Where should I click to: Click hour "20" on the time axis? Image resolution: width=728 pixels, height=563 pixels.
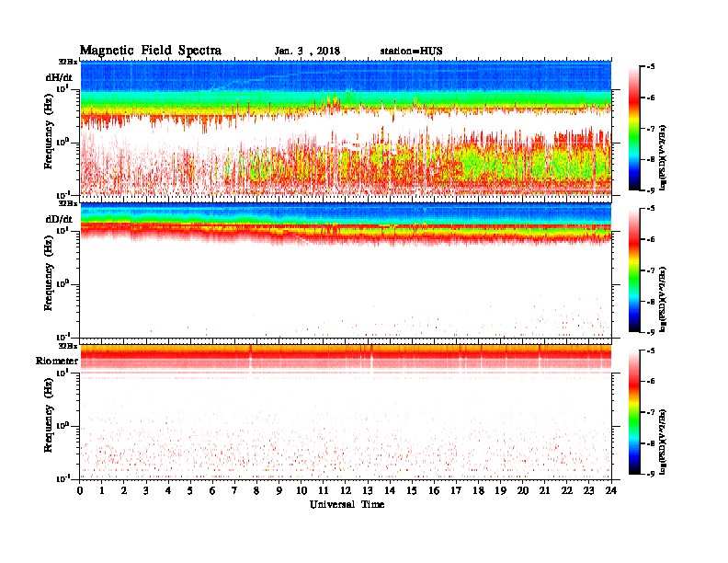(x=522, y=490)
